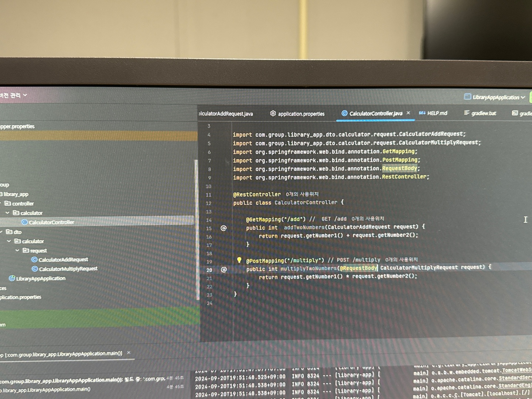Collapse the controller calculator folder
The height and width of the screenshot is (399, 532).
click(x=7, y=213)
